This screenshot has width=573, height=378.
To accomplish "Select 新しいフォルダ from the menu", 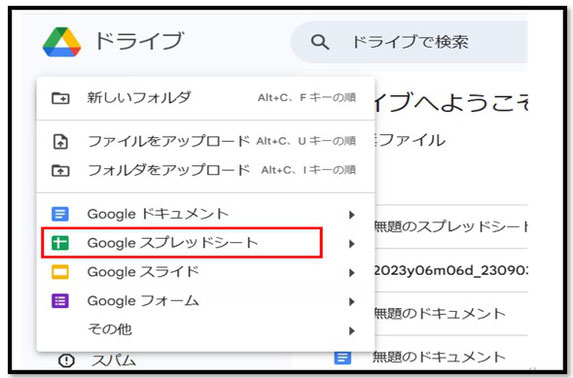I will (206, 98).
